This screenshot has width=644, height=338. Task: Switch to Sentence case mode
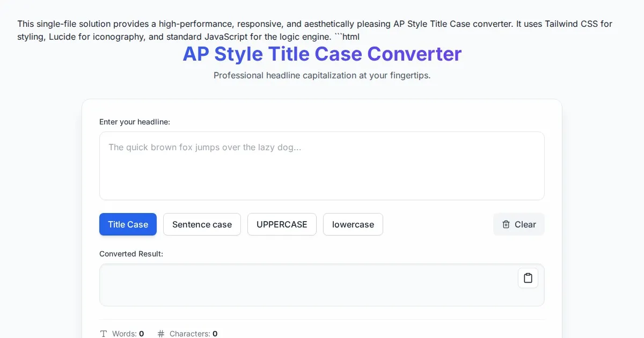click(202, 224)
